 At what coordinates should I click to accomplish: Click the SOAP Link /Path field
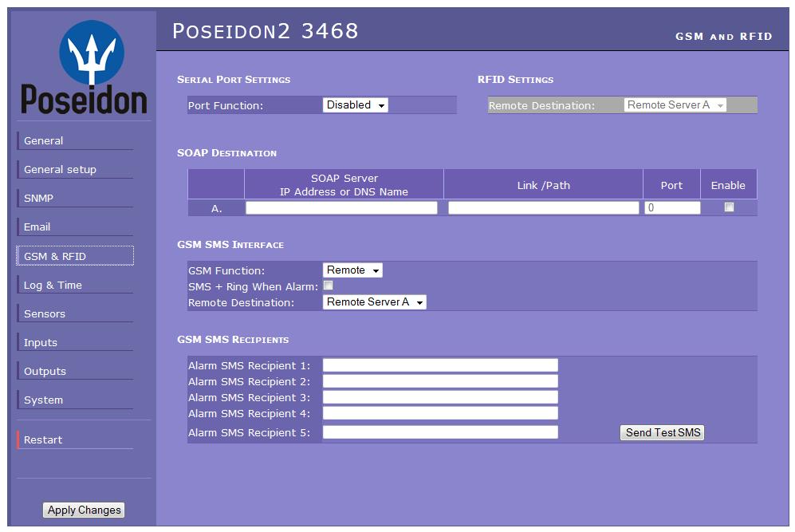(x=544, y=207)
